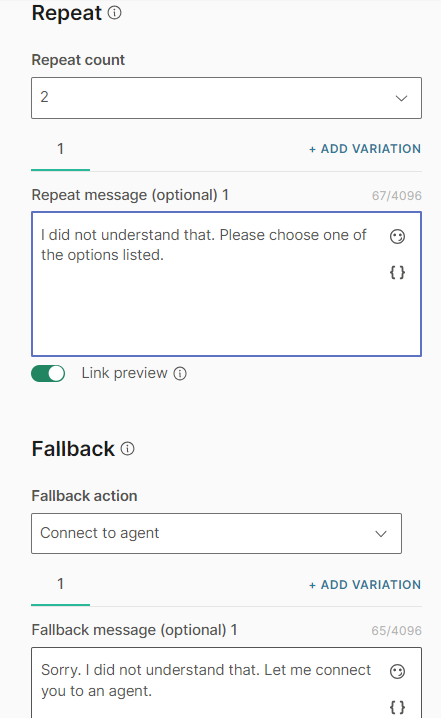Add variation for Repeat message
The image size is (441, 718).
click(365, 149)
